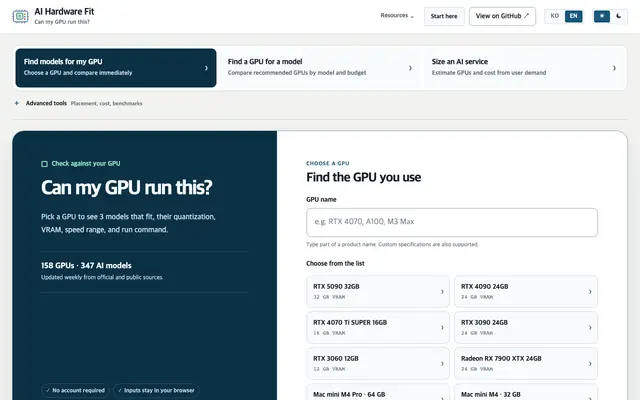
Task: Click arrow on RTX 4090 24GB card
Action: 590,292
